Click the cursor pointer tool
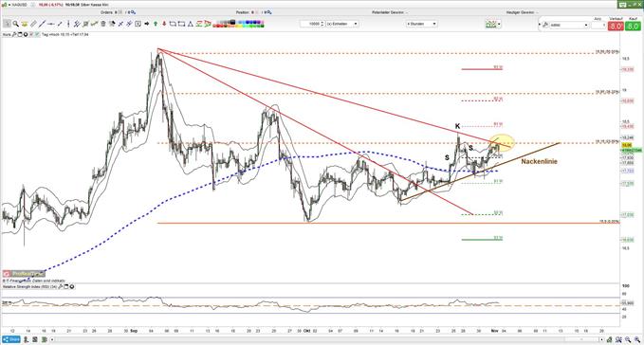Image resolution: width=644 pixels, height=345 pixels. tap(7, 24)
